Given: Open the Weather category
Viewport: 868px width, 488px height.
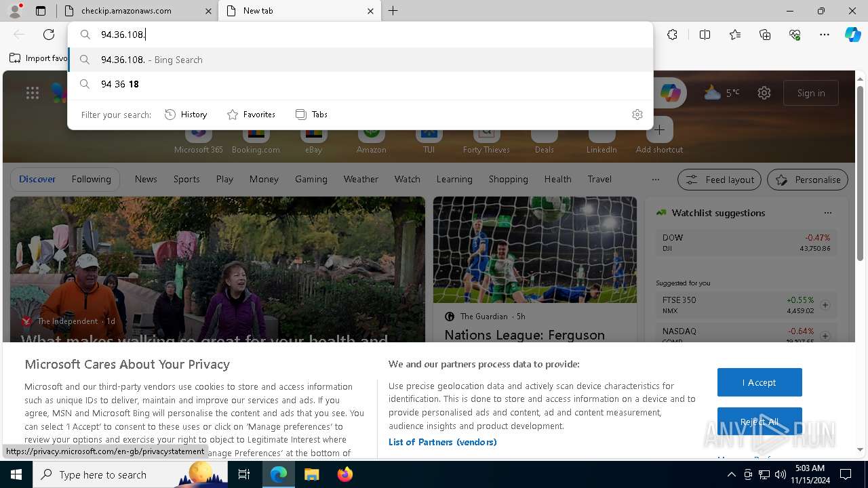Looking at the screenshot, I should (x=361, y=179).
